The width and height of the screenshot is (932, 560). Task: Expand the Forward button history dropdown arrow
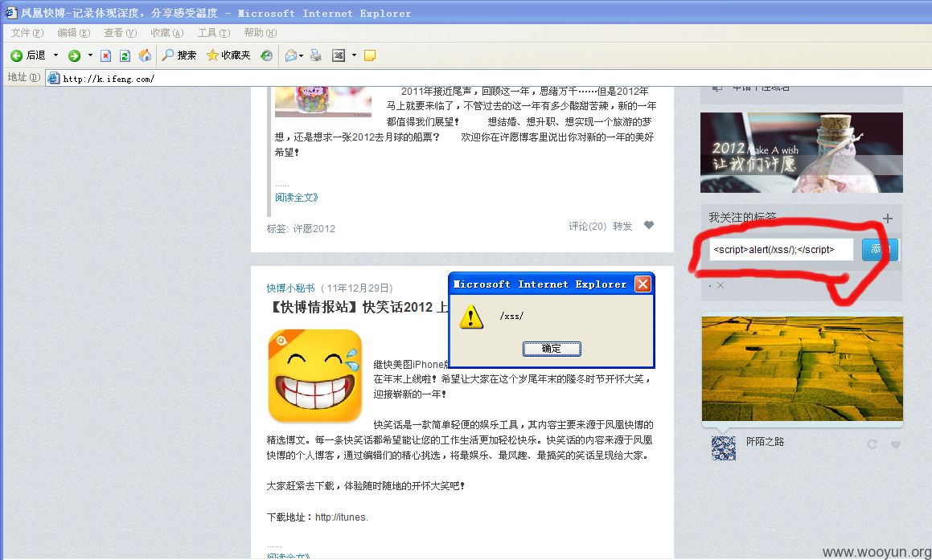90,55
